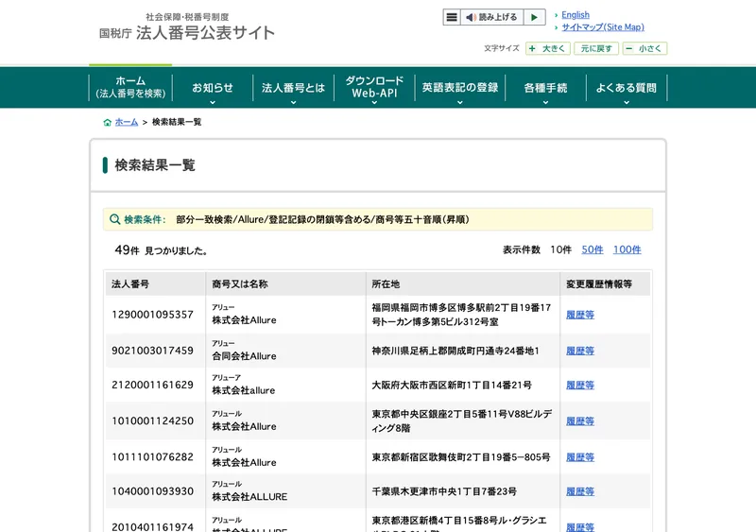This screenshot has height=532, width=756.
Task: Select corporate number 9021003017459
Action: pos(152,351)
